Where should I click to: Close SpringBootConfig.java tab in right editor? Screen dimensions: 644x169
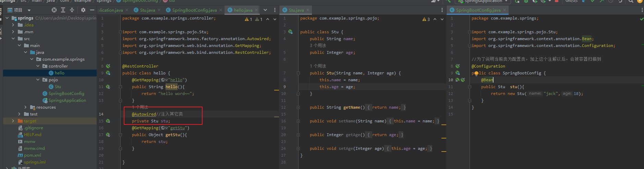(505, 10)
